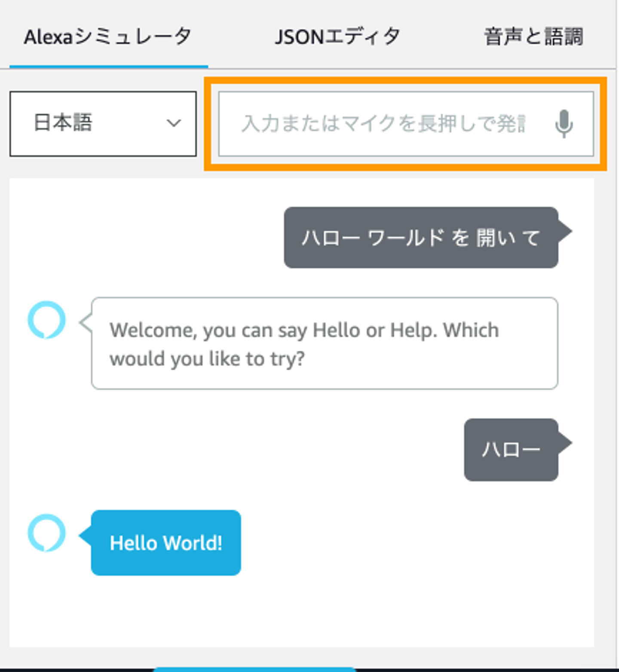Click the chevron arrow in the 日本語 selector

click(174, 123)
